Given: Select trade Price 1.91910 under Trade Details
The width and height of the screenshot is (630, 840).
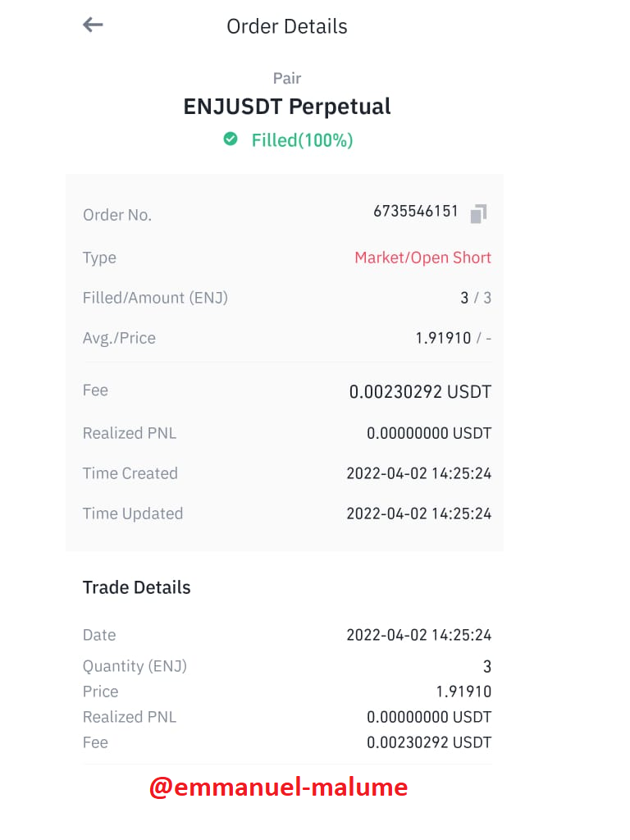Looking at the screenshot, I should click(x=463, y=692).
